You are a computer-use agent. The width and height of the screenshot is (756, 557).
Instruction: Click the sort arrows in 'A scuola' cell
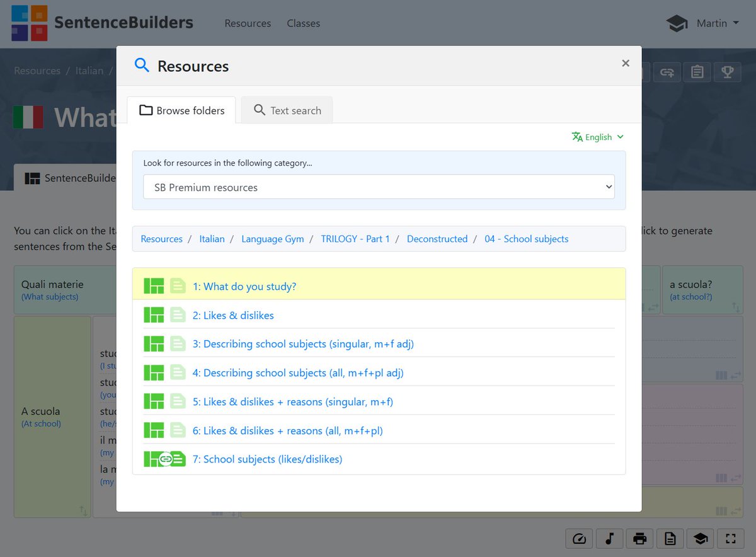coord(84,511)
